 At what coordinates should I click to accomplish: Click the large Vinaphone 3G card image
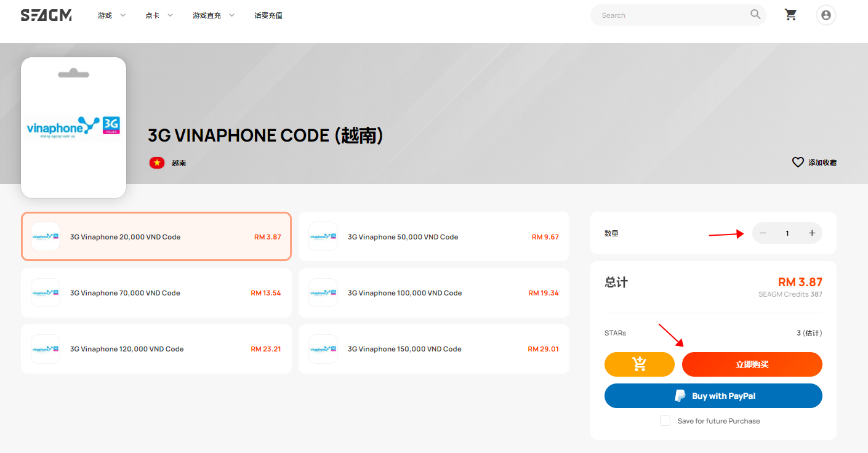click(74, 127)
